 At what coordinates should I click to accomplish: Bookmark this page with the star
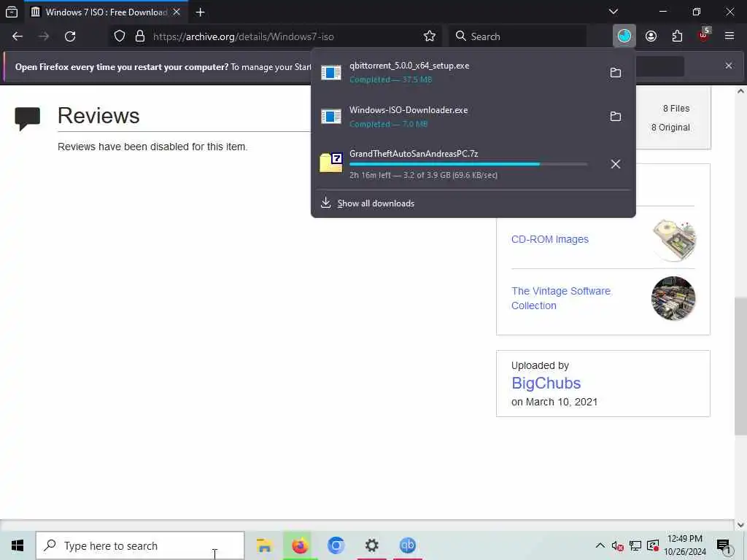[429, 36]
